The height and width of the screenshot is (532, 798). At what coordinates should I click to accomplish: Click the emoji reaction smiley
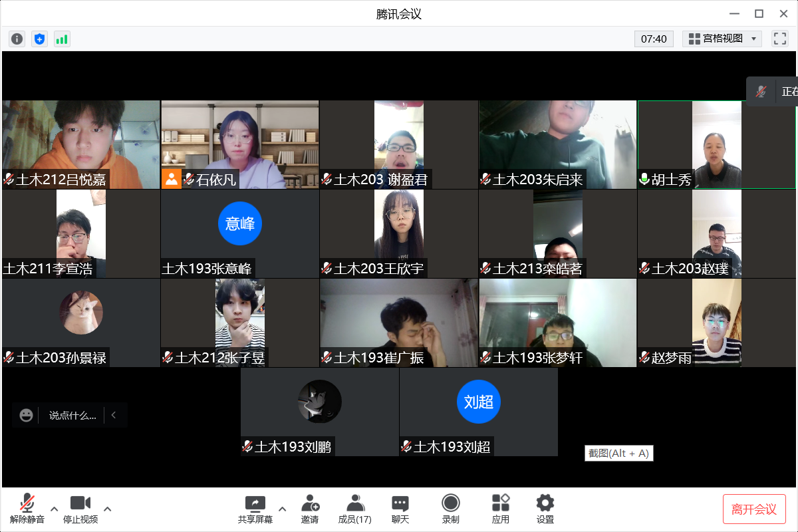pos(26,416)
